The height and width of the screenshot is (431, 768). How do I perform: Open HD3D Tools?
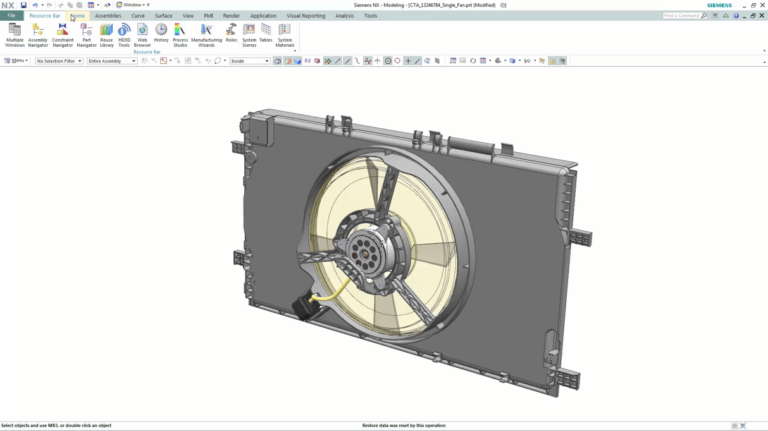124,35
